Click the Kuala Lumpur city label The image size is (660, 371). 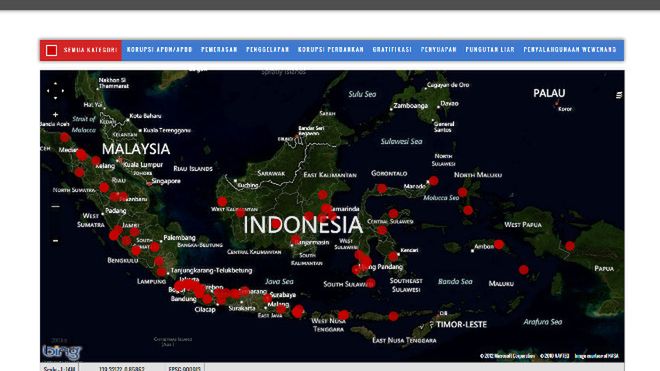coord(144,165)
